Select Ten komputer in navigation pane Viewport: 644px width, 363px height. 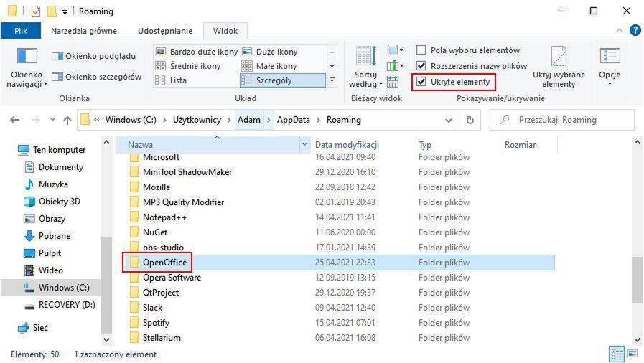pyautogui.click(x=52, y=150)
